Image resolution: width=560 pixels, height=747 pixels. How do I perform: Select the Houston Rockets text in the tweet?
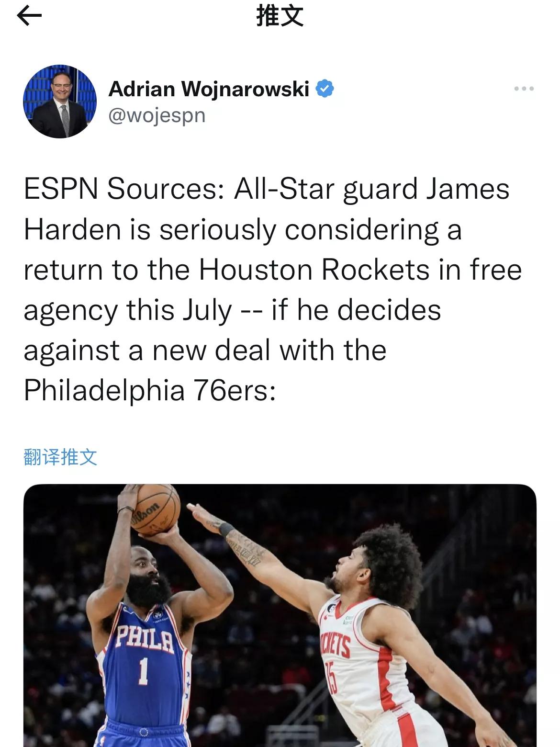314,270
